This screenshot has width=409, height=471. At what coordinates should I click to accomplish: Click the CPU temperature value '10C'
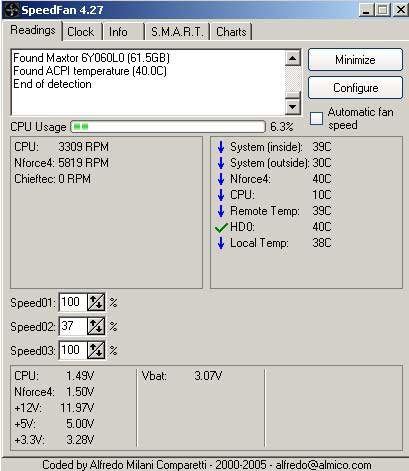[x=322, y=195]
